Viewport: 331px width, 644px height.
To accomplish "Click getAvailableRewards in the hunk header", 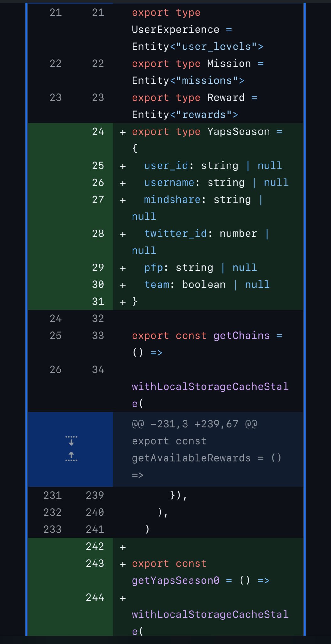I will click(x=191, y=458).
